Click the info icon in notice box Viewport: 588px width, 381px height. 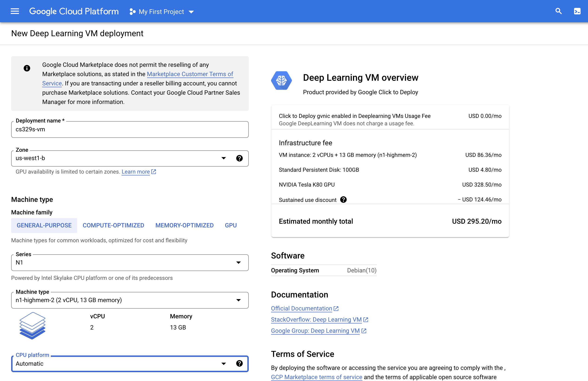click(x=27, y=68)
